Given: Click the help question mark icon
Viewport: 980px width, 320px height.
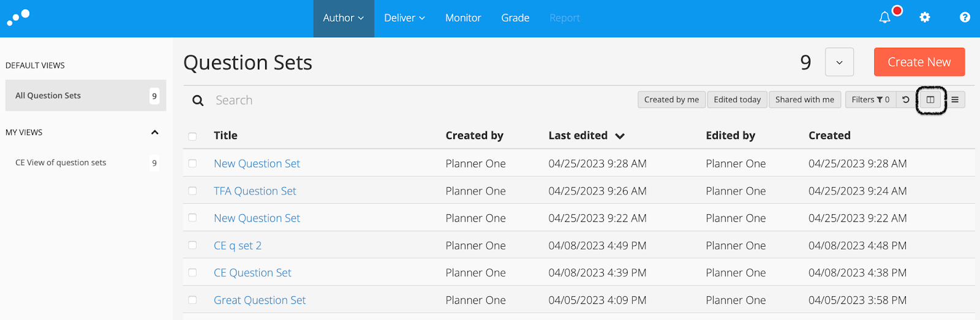Looking at the screenshot, I should [965, 18].
